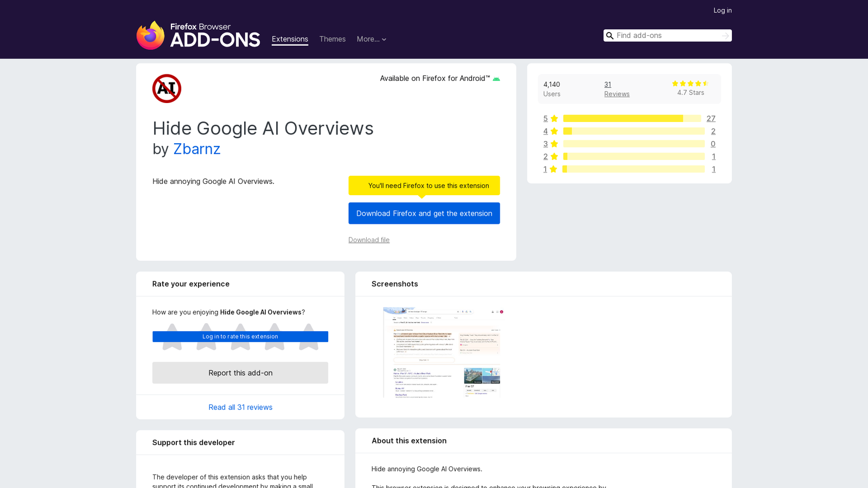Image resolution: width=868 pixels, height=488 pixels.
Task: Open the extension screenshot thumbnail
Action: 443,352
